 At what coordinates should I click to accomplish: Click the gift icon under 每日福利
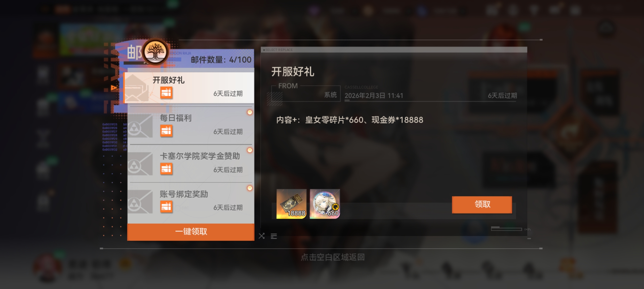(x=166, y=131)
